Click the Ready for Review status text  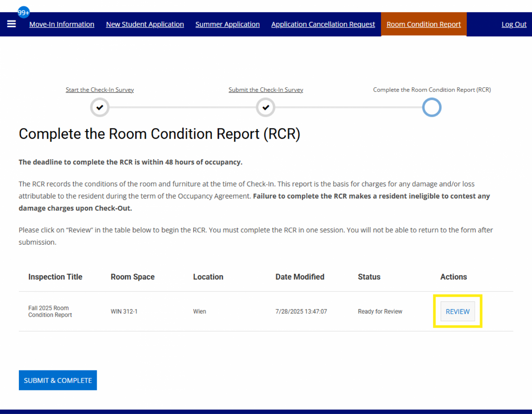tap(380, 311)
